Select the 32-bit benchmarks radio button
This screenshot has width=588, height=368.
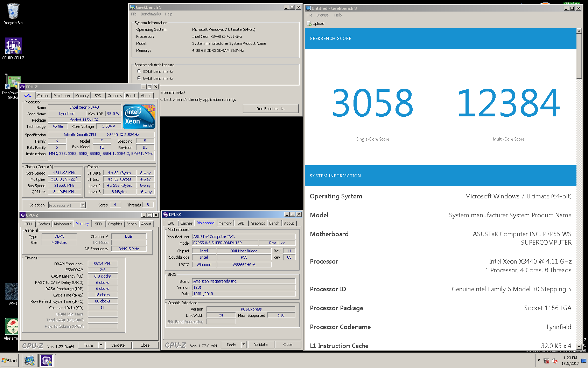[139, 71]
